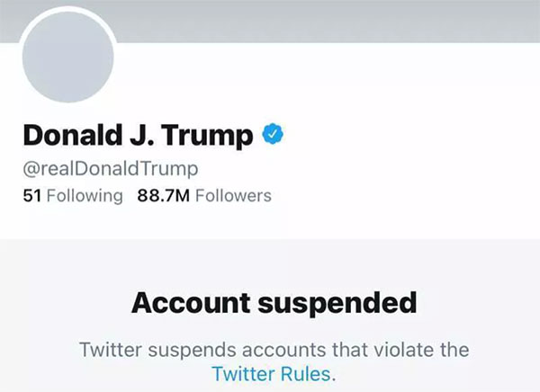Open the 51 Following list

click(x=72, y=195)
